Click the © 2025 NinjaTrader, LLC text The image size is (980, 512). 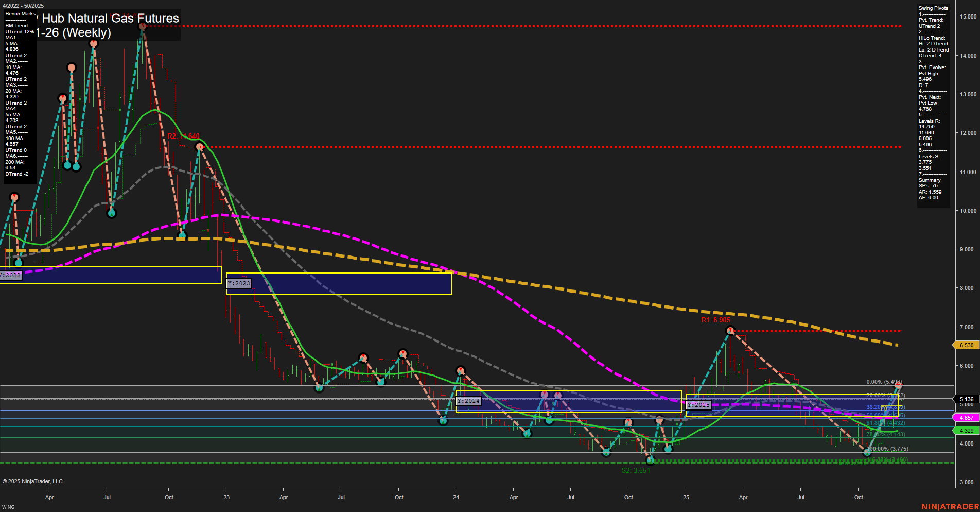[x=32, y=481]
